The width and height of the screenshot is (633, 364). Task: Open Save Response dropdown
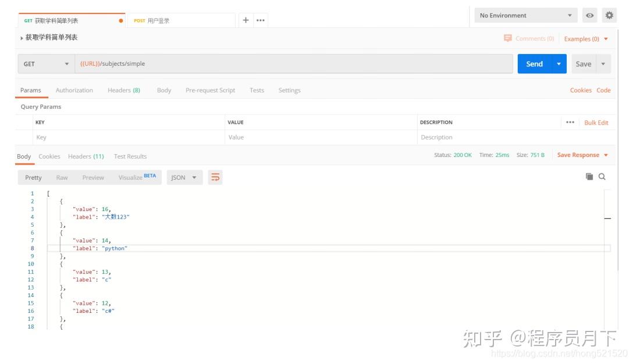point(582,155)
